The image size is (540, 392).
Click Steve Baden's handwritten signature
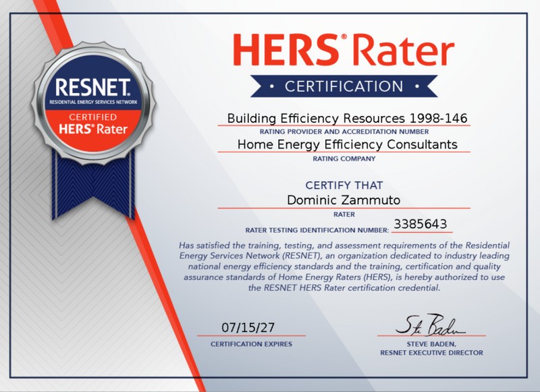pyautogui.click(x=431, y=325)
